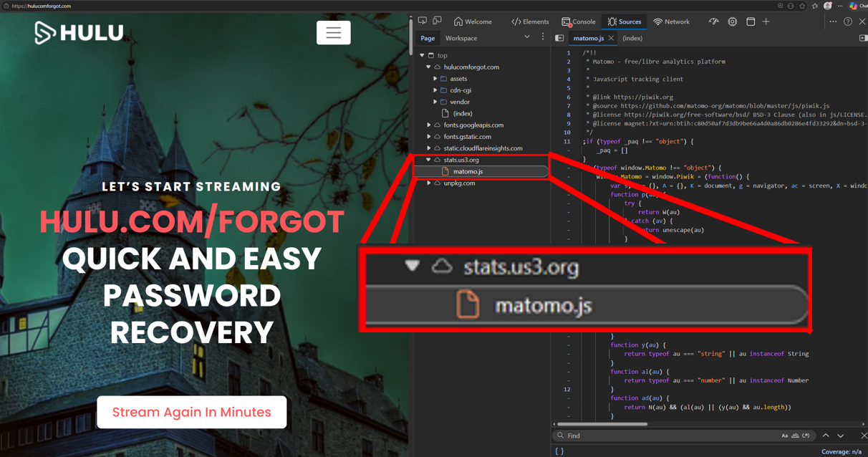868x457 pixels.
Task: Switch to the Network tab
Action: [672, 21]
